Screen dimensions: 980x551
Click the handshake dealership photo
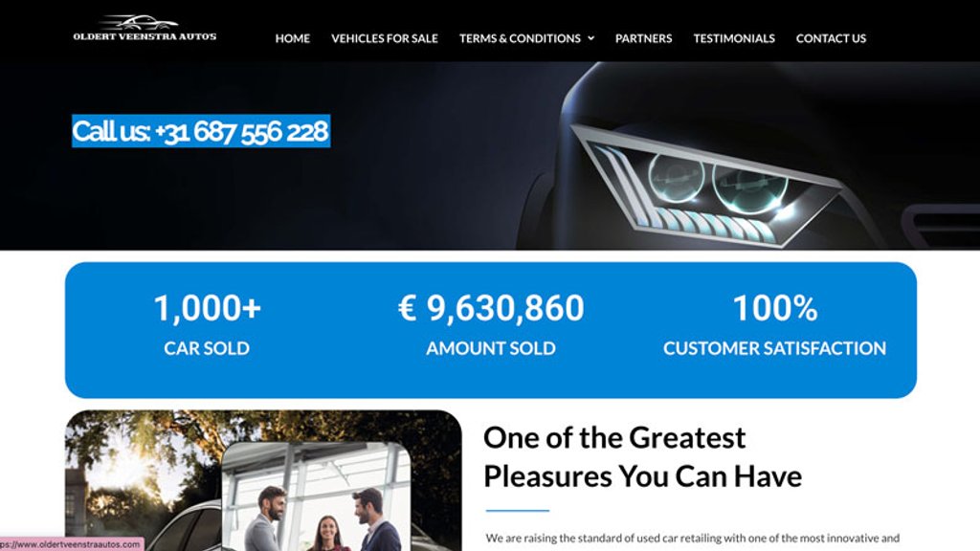click(316, 496)
